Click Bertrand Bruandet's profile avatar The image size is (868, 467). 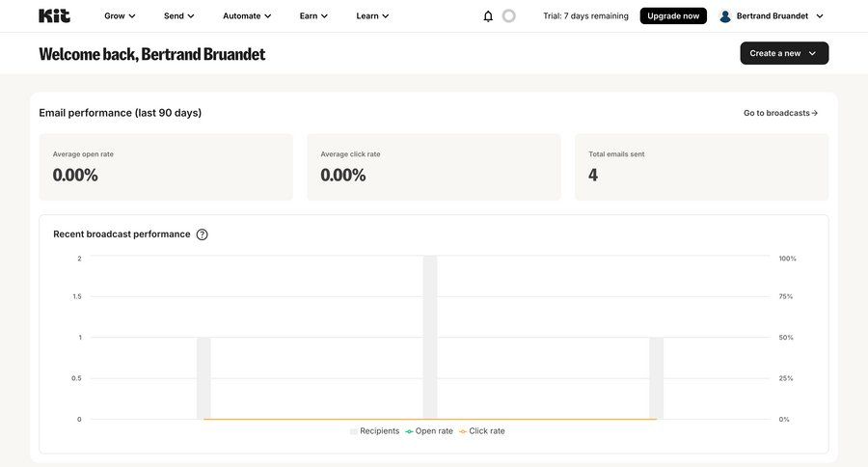click(725, 16)
